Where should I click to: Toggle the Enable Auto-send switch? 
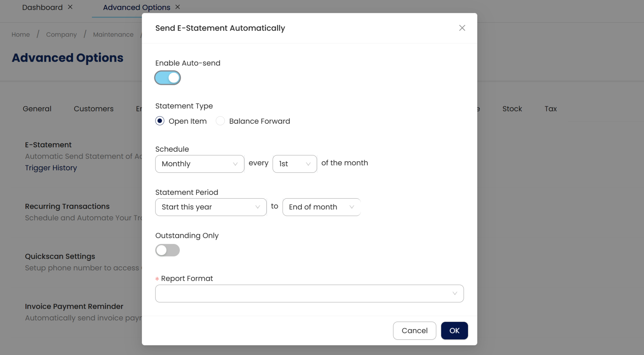point(167,78)
